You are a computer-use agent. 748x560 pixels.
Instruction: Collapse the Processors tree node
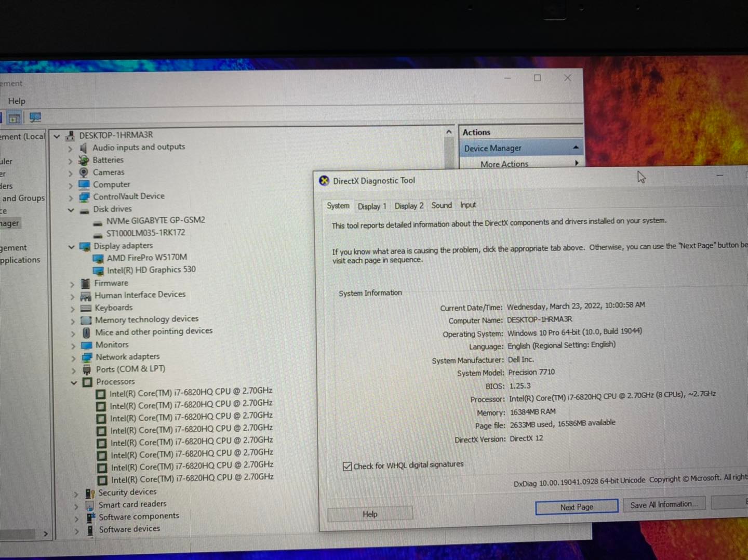tap(74, 382)
